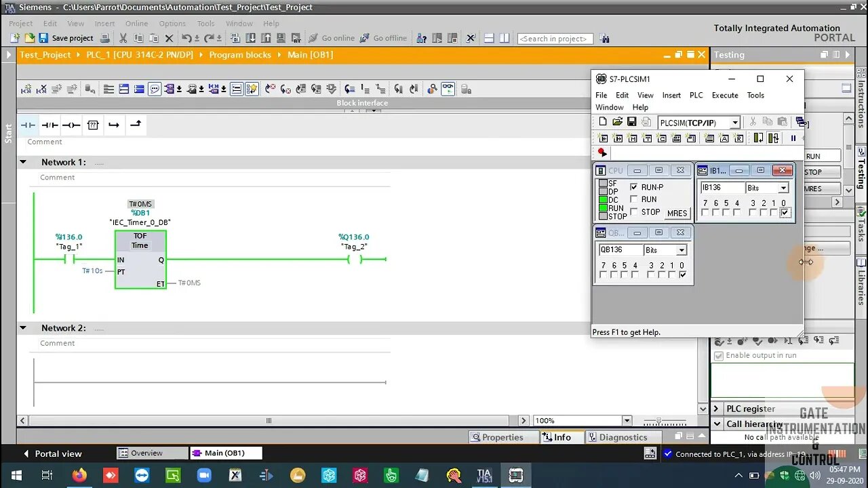868x488 pixels.
Task: Open the IB136 Bits format dropdown
Action: click(x=783, y=188)
